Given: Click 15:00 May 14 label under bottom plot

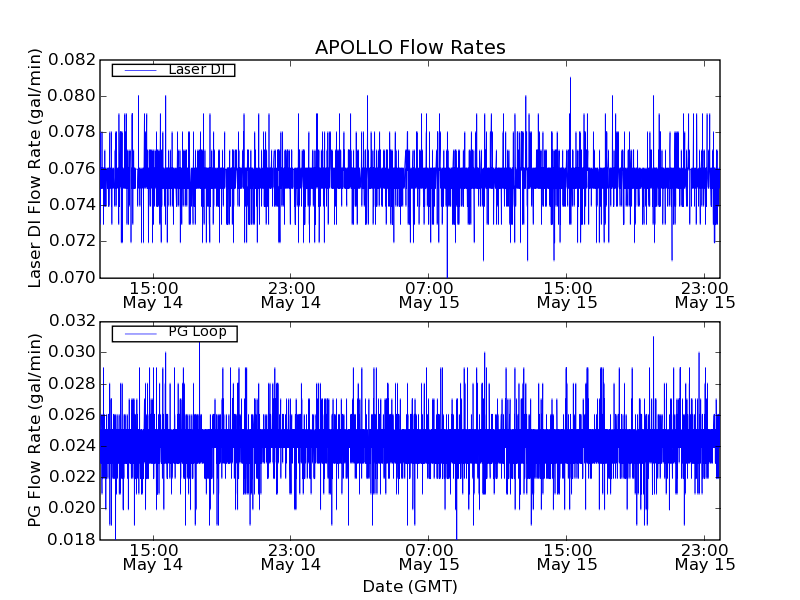Looking at the screenshot, I should (153, 556).
